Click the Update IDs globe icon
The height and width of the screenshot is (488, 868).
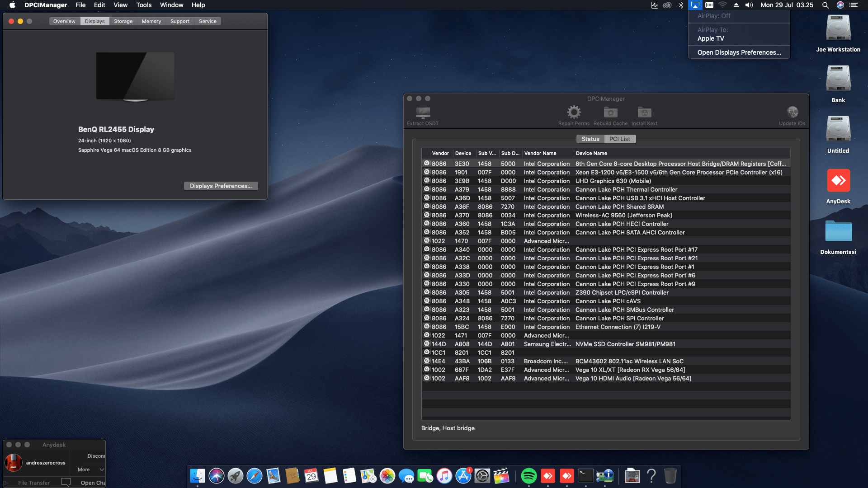point(792,112)
